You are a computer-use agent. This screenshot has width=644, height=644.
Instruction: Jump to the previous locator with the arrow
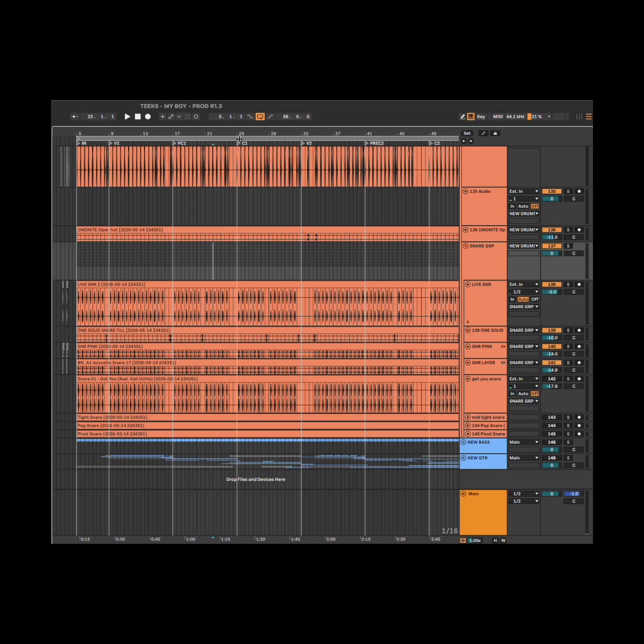click(464, 141)
